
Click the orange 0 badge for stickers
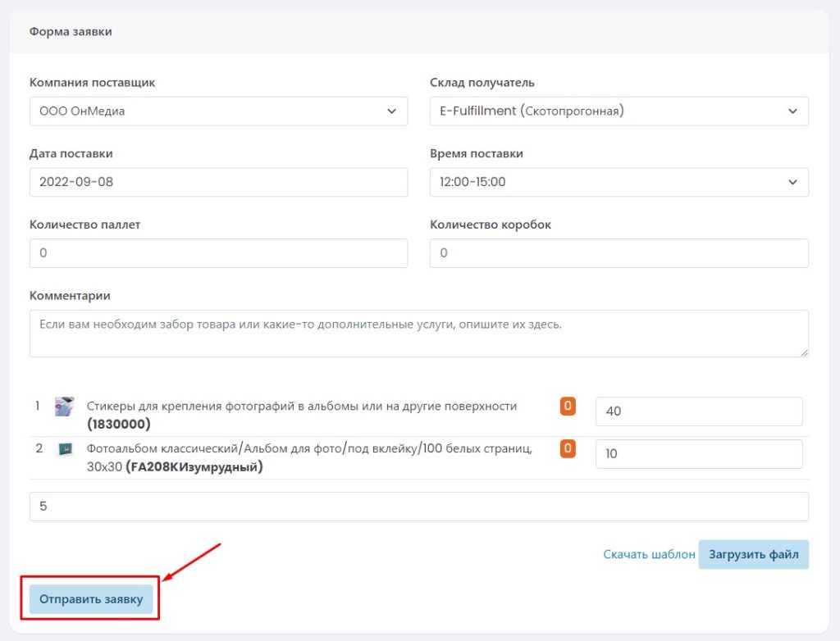point(568,406)
